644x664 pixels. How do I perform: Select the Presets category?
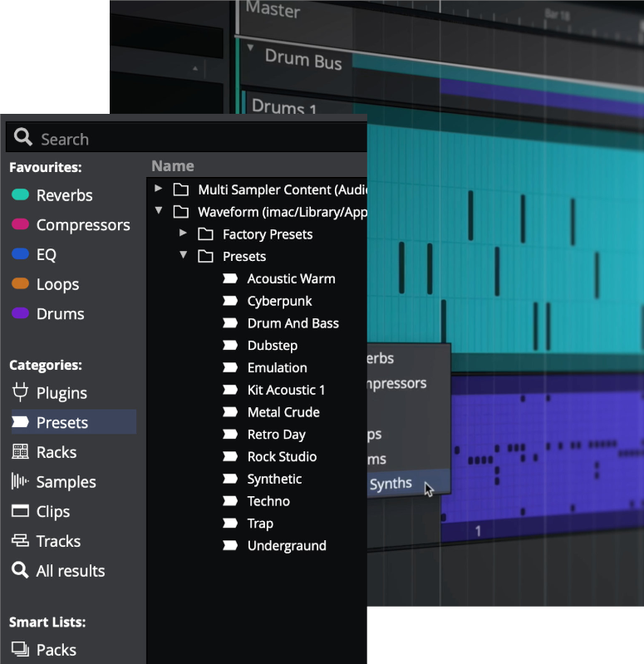[62, 422]
